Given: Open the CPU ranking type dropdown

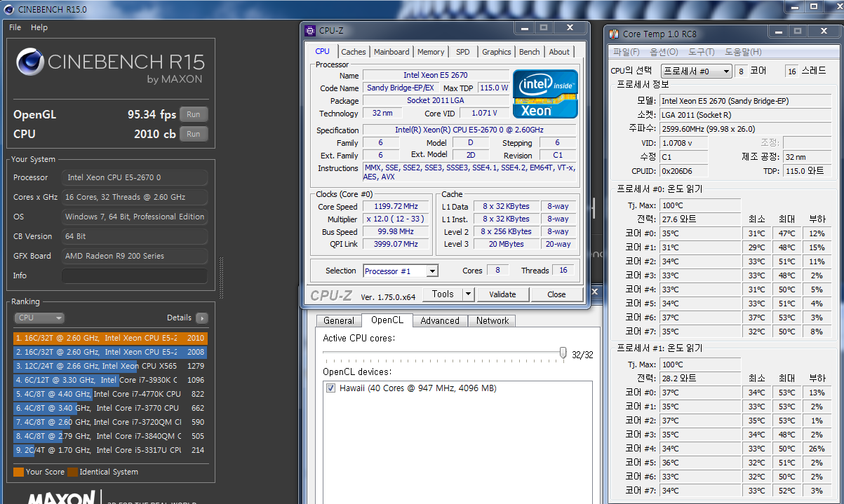Looking at the screenshot, I should point(39,318).
